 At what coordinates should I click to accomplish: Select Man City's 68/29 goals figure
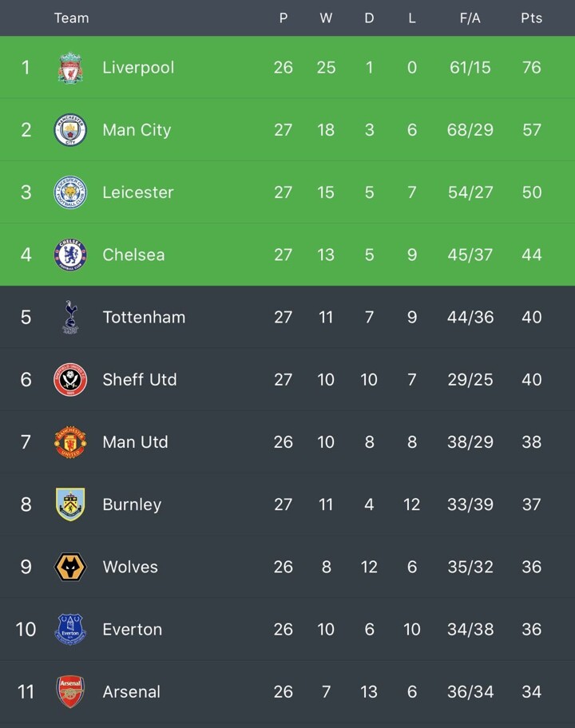470,130
